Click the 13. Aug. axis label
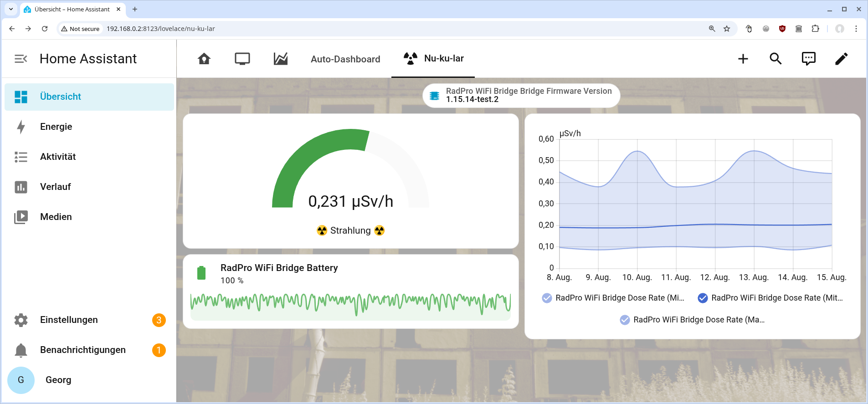This screenshot has width=868, height=404. point(754,277)
